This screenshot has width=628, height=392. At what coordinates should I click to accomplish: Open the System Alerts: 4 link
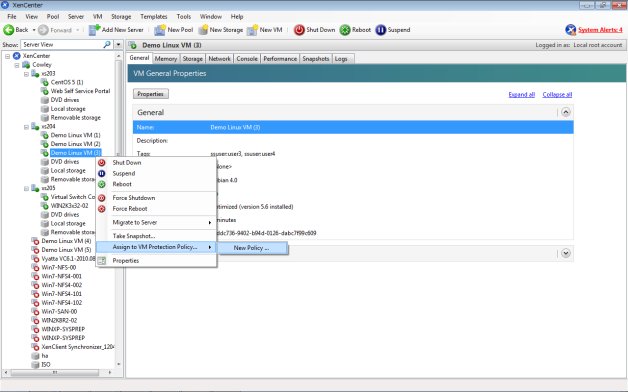tap(600, 30)
